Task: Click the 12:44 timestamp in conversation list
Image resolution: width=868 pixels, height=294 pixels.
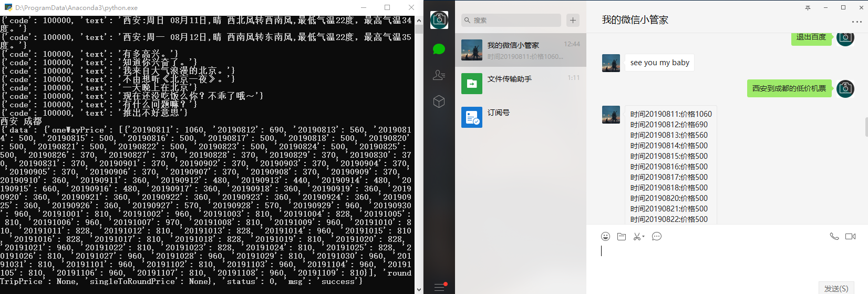Action: click(x=572, y=44)
